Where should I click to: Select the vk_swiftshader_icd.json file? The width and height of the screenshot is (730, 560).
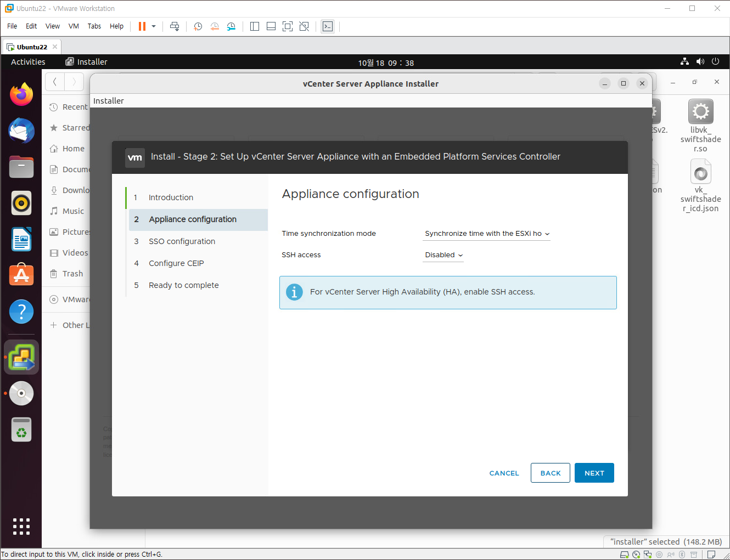(x=700, y=186)
